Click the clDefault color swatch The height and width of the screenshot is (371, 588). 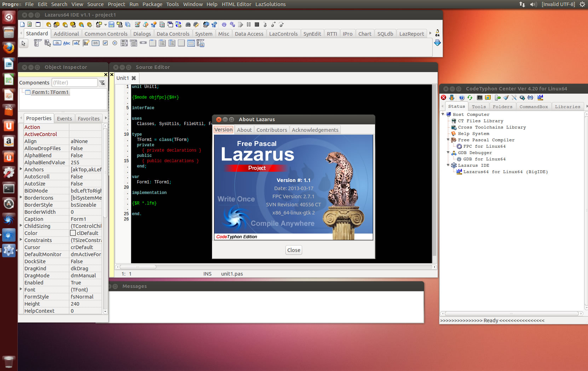[73, 233]
